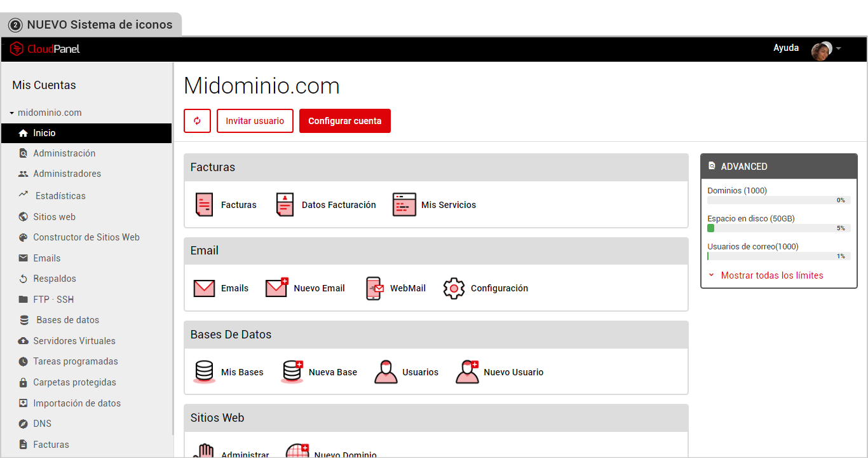868x458 pixels.
Task: Select the Datos Facturación icon
Action: [285, 204]
